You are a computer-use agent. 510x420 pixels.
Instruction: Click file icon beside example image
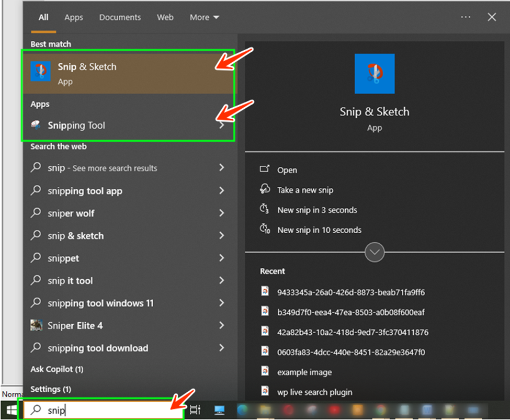click(265, 371)
